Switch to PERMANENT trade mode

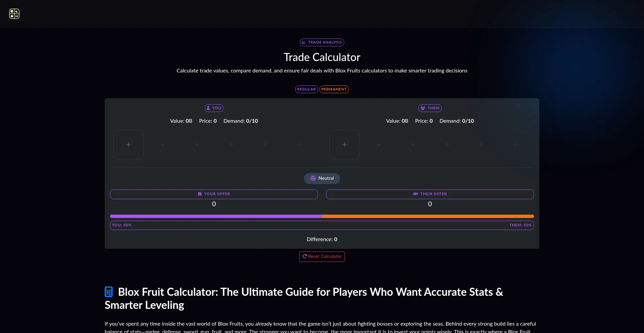[x=334, y=90]
